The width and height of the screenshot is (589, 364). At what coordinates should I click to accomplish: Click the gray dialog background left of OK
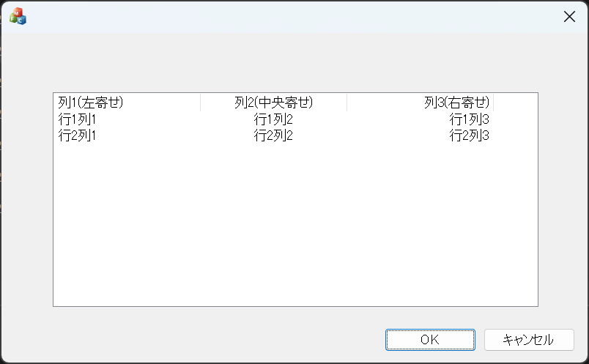coord(220,339)
